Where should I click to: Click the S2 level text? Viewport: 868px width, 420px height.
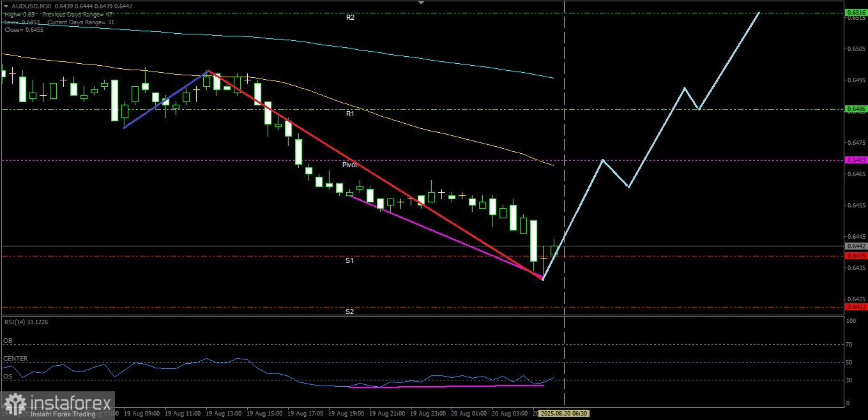coord(350,311)
